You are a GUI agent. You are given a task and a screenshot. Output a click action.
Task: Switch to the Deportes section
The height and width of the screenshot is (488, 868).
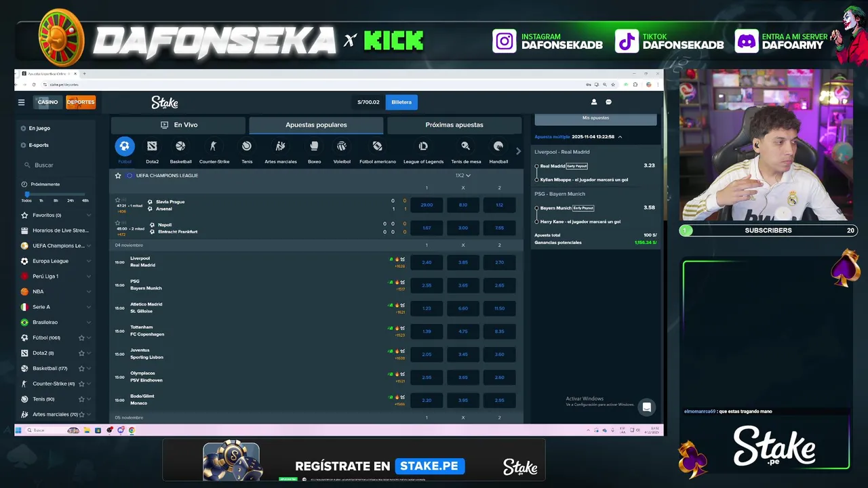coord(81,102)
